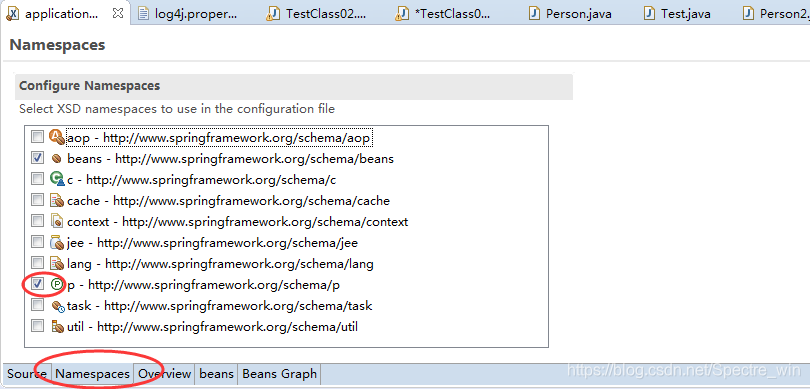Screen dimensions: 810x389
Task: Click the TestClass02 Java file icon
Action: click(x=272, y=14)
